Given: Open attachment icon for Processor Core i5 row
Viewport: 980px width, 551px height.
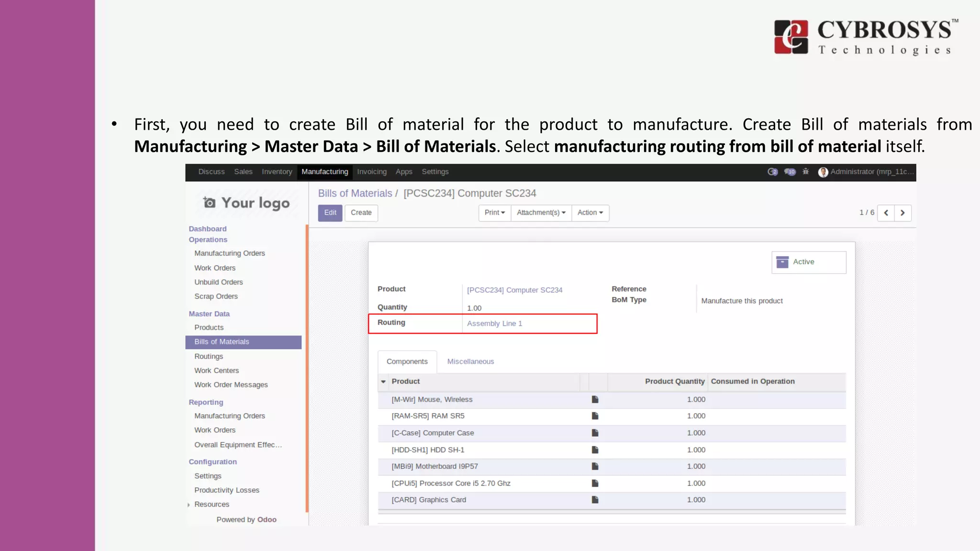Looking at the screenshot, I should (x=595, y=483).
